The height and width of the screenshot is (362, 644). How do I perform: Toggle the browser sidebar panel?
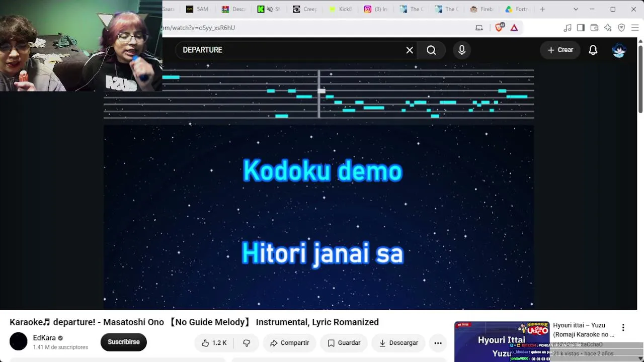(581, 28)
